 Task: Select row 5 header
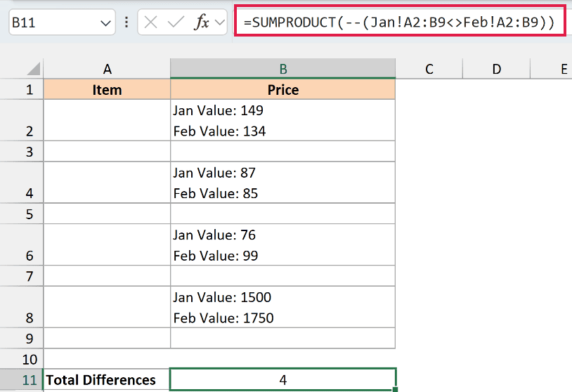point(22,214)
